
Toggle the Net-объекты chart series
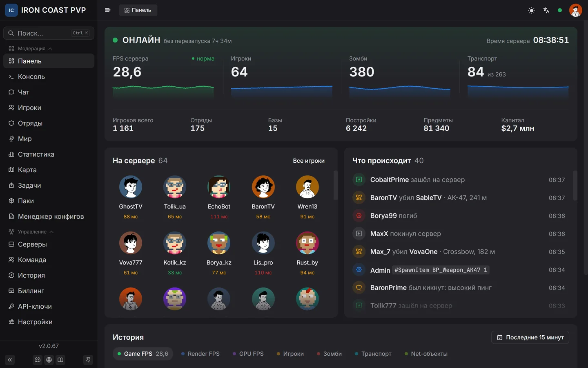pyautogui.click(x=426, y=354)
